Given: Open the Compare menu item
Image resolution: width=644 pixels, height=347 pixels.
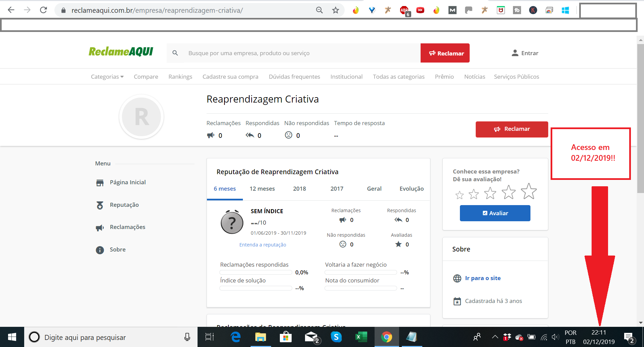Looking at the screenshot, I should click(x=146, y=77).
